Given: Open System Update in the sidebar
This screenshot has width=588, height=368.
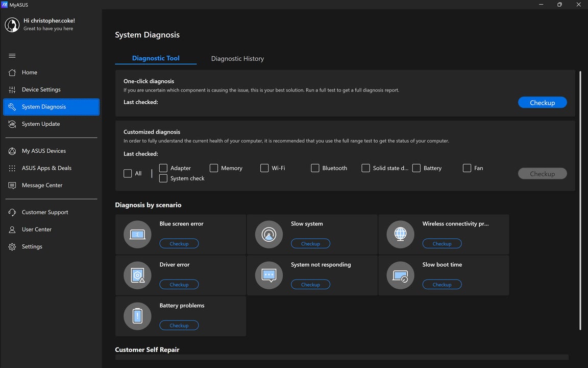Looking at the screenshot, I should 41,124.
